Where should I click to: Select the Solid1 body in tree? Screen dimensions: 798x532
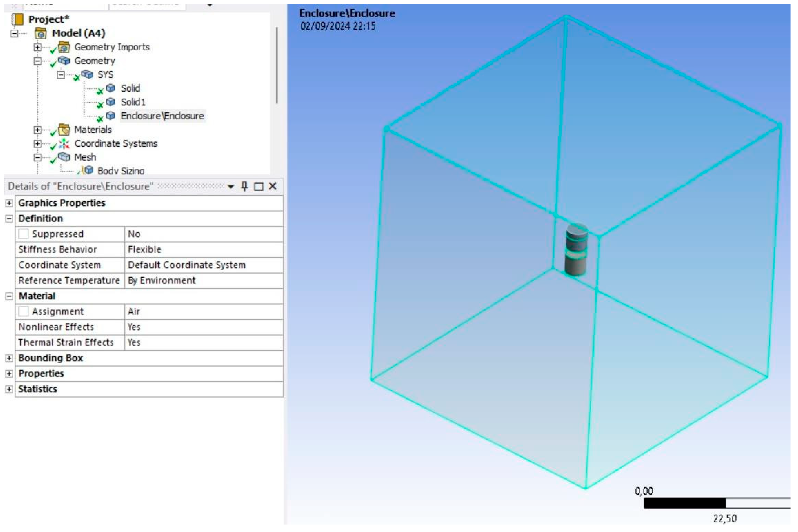pos(133,102)
